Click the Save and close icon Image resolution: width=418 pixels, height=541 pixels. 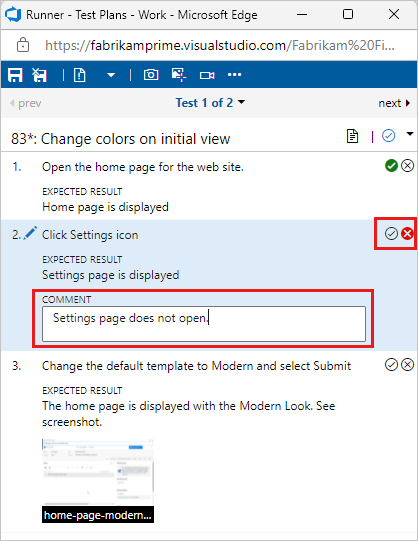coord(39,75)
